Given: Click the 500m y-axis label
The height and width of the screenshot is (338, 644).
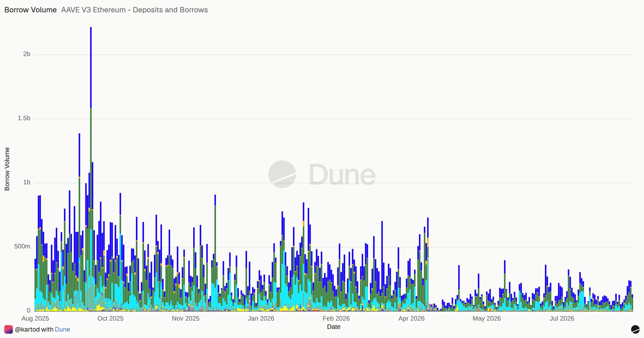Looking at the screenshot, I should coord(22,247).
